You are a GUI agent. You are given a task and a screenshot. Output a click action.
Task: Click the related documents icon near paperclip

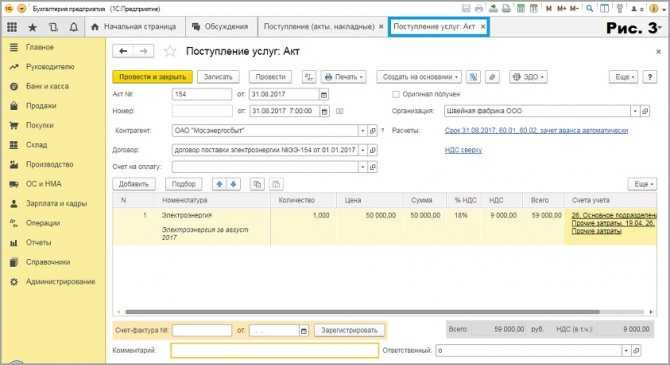(473, 77)
